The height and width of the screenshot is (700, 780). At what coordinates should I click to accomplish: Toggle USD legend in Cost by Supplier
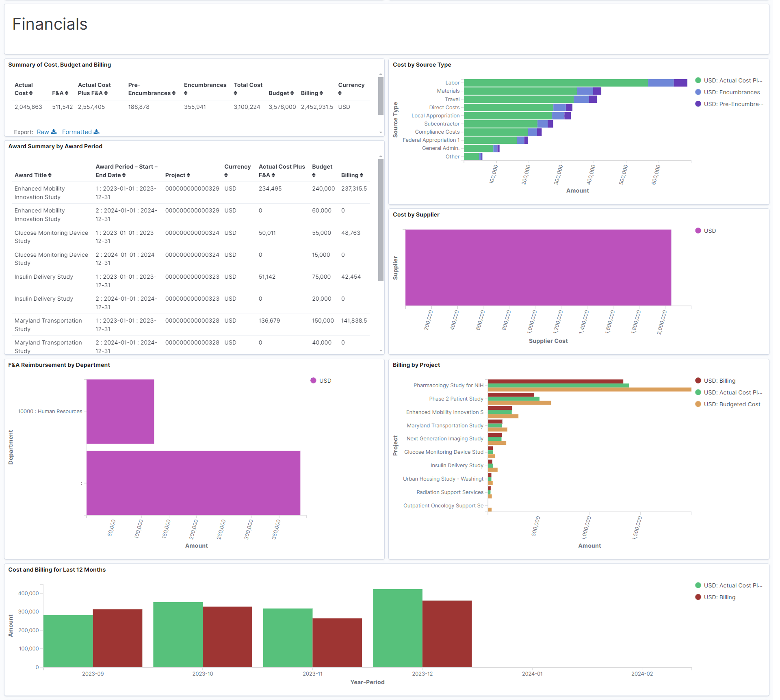(709, 231)
